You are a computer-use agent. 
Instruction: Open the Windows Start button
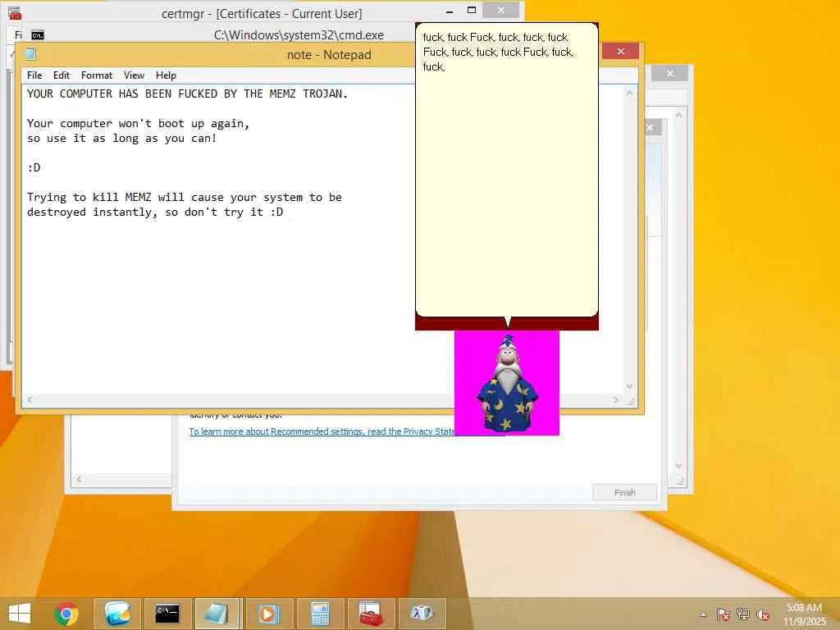pos(20,614)
